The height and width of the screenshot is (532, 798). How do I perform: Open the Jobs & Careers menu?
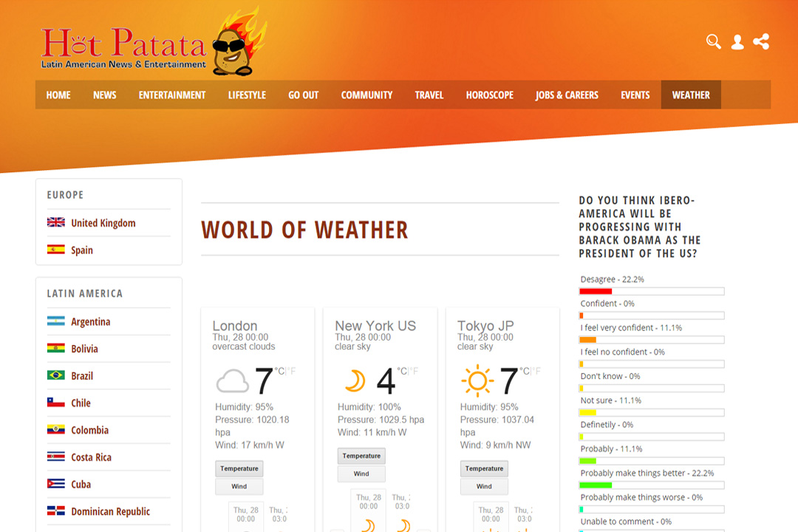coord(567,95)
